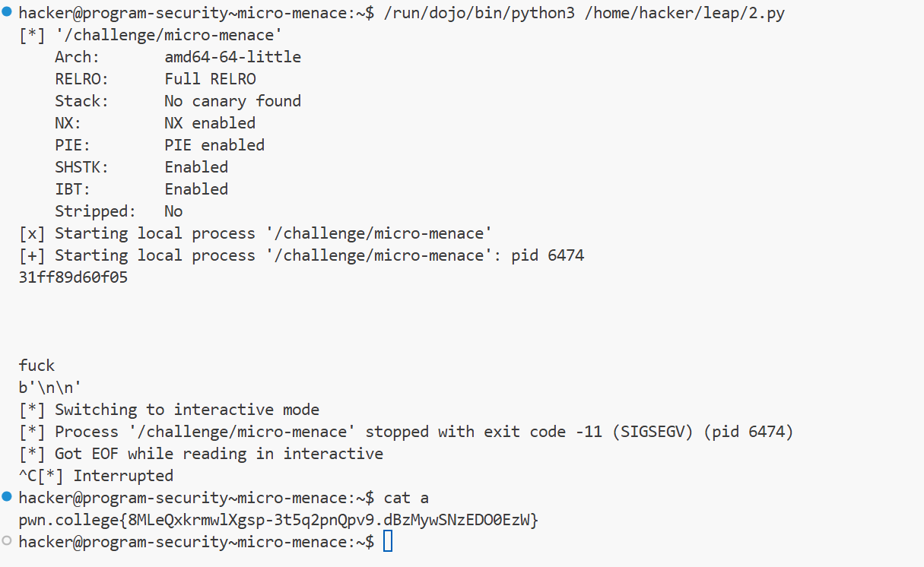The image size is (924, 567).
Task: Click the pwn.college flag text line
Action: 279,521
